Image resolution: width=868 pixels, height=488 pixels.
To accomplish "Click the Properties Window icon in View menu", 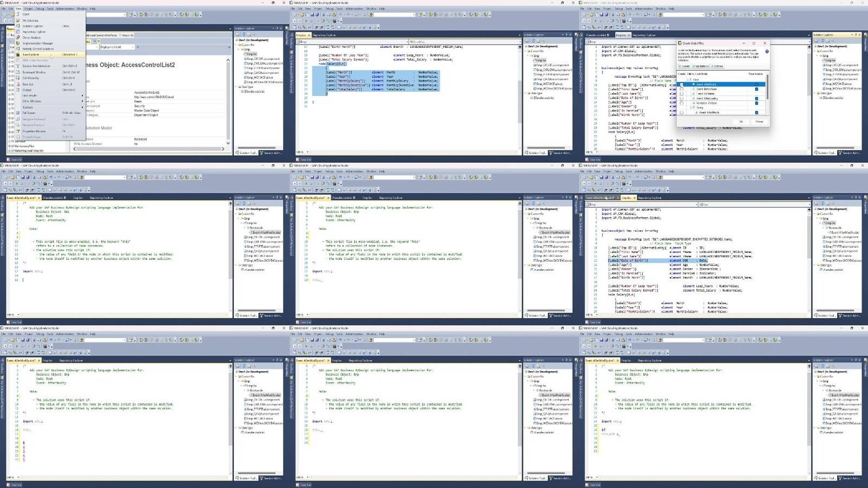I will 18,131.
